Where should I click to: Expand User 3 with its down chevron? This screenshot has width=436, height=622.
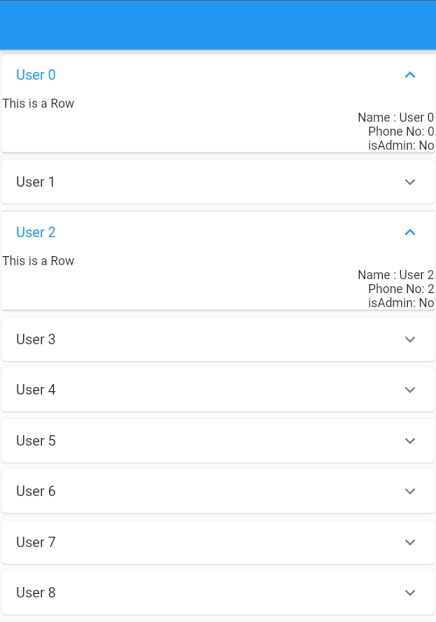pos(410,339)
